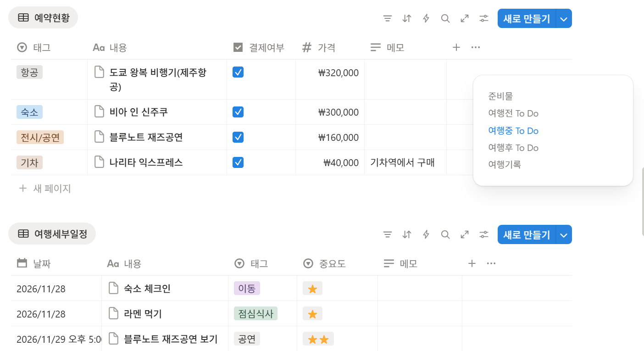Uncheck 결제여부 for 도쿄 왕복 비행기

pyautogui.click(x=238, y=72)
